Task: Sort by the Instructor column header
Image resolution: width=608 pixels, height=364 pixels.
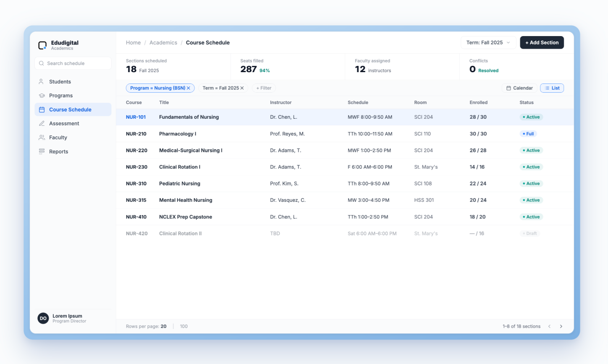Action: [x=280, y=102]
